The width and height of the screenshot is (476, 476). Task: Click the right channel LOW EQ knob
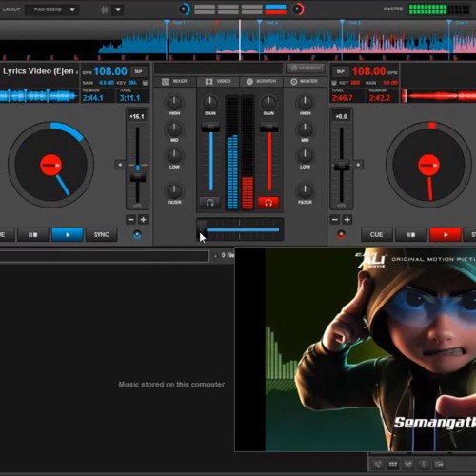(305, 155)
